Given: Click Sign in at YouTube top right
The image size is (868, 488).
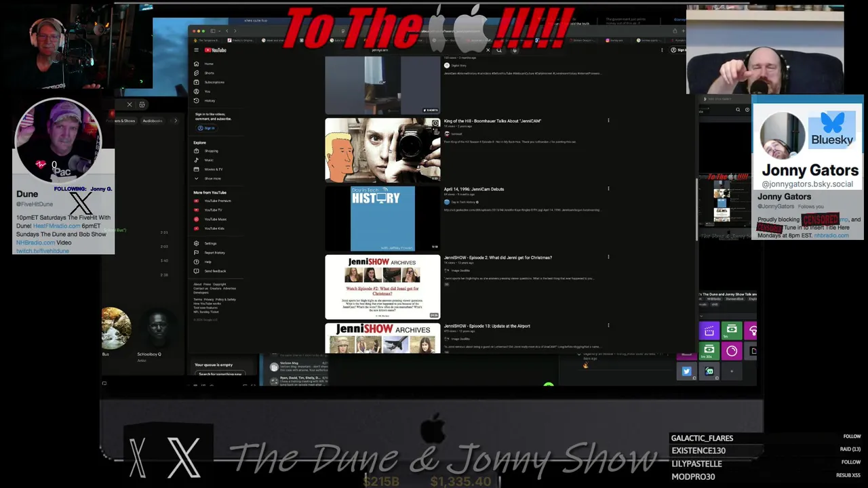Looking at the screenshot, I should coord(678,50).
